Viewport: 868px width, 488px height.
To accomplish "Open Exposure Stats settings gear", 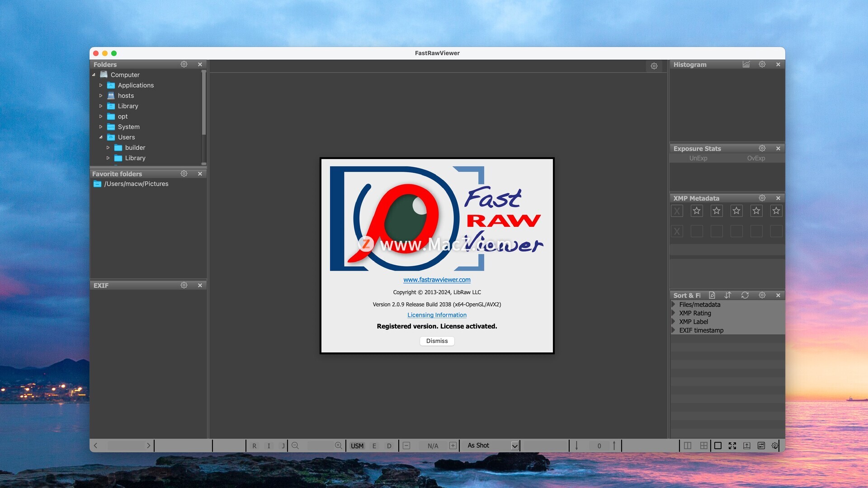I will [762, 148].
